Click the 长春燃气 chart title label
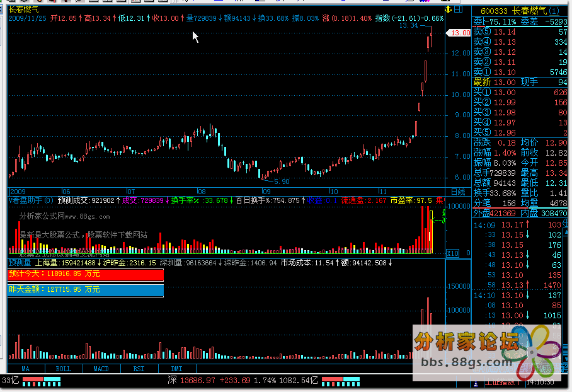572x392 pixels. 23,9
